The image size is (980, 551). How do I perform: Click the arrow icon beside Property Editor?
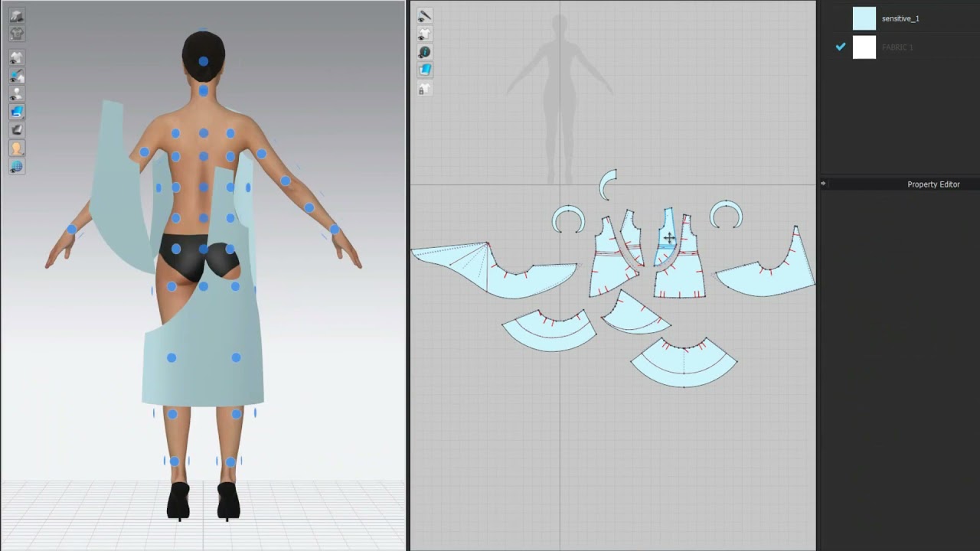click(823, 184)
